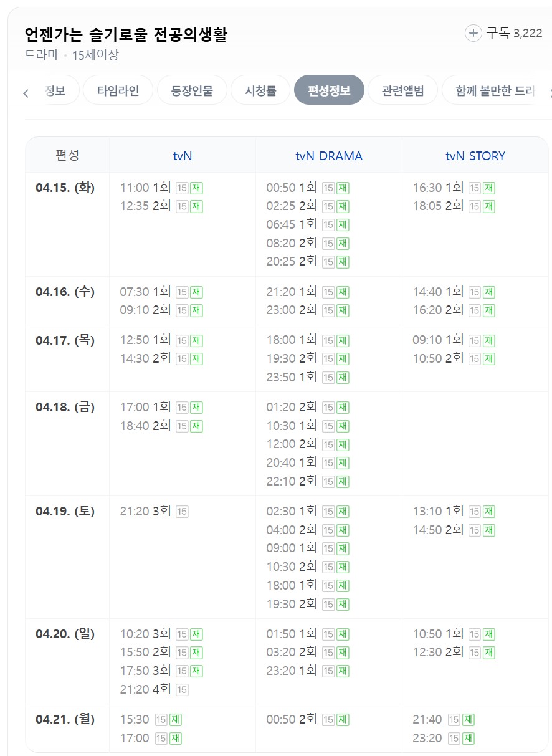Click the drama title 언젠가는 슬기로울 전공의생활

click(x=126, y=34)
